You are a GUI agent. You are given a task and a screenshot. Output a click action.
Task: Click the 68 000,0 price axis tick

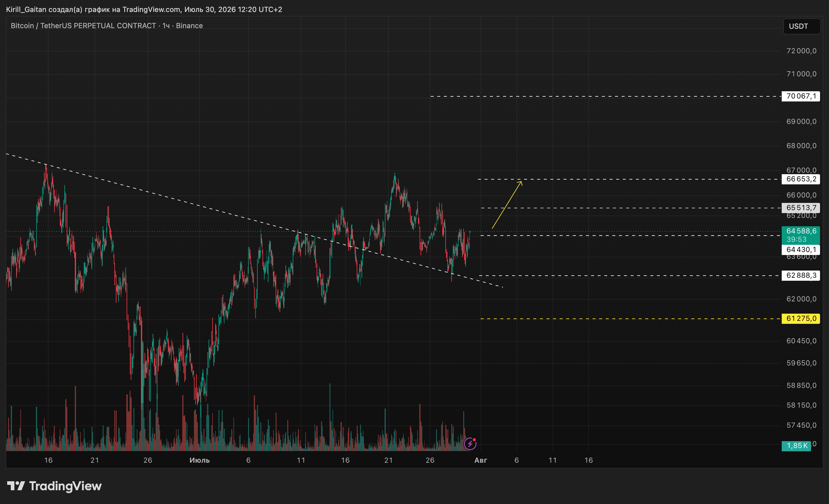pos(801,146)
